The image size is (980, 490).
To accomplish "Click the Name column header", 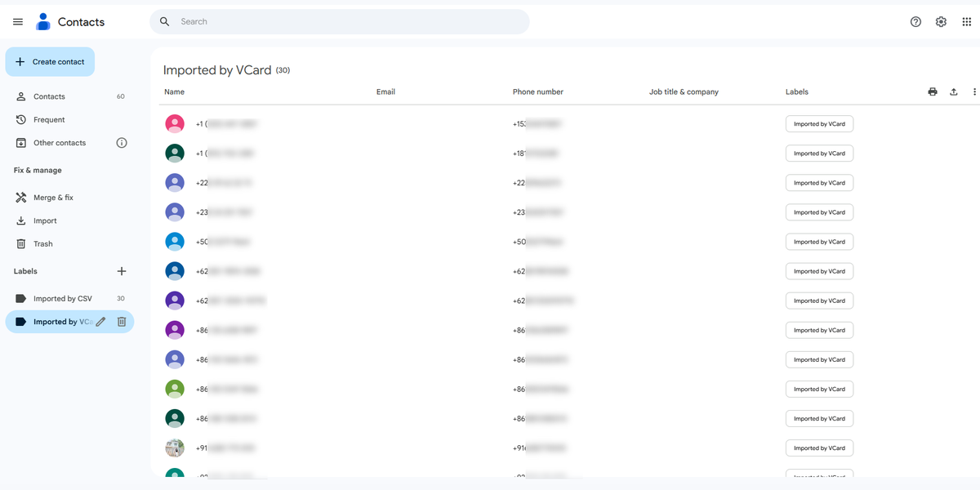I will 174,92.
